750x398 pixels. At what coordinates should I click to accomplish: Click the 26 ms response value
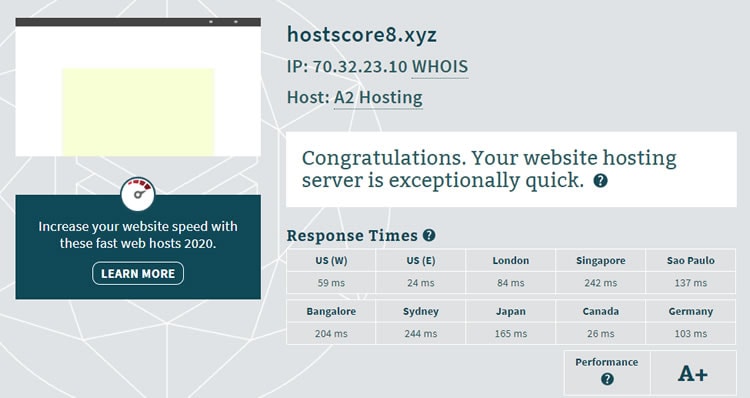pos(600,333)
